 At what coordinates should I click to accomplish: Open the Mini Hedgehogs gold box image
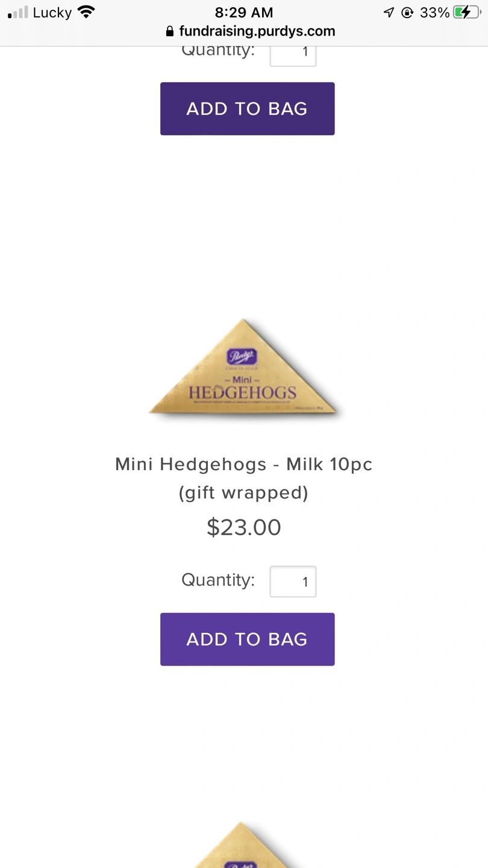coord(244,367)
